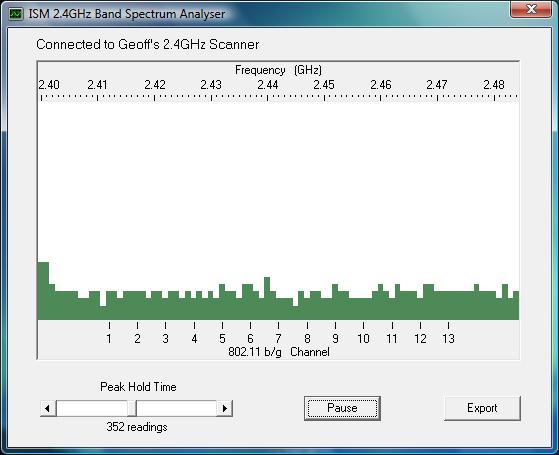
Task: Click the "Peak Hold Time" label
Action: pos(138,387)
